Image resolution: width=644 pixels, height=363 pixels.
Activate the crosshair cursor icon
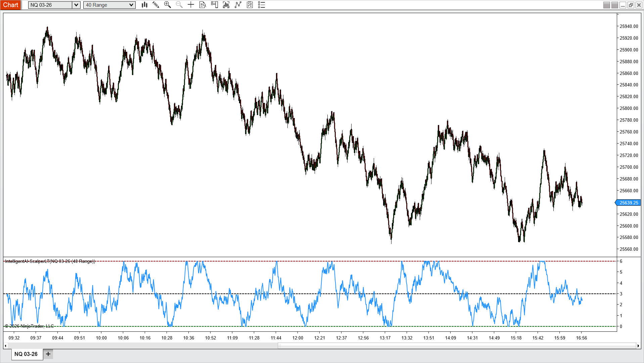[191, 5]
